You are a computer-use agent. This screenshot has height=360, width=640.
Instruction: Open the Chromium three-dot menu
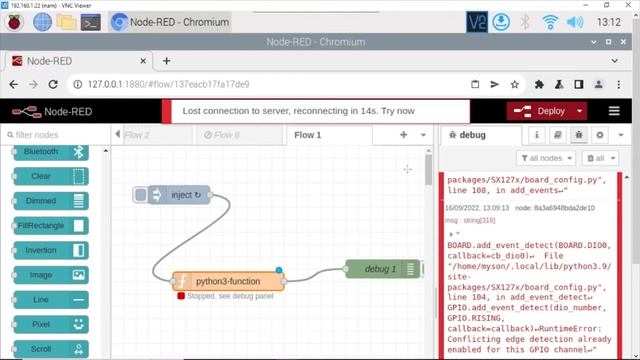pos(618,84)
